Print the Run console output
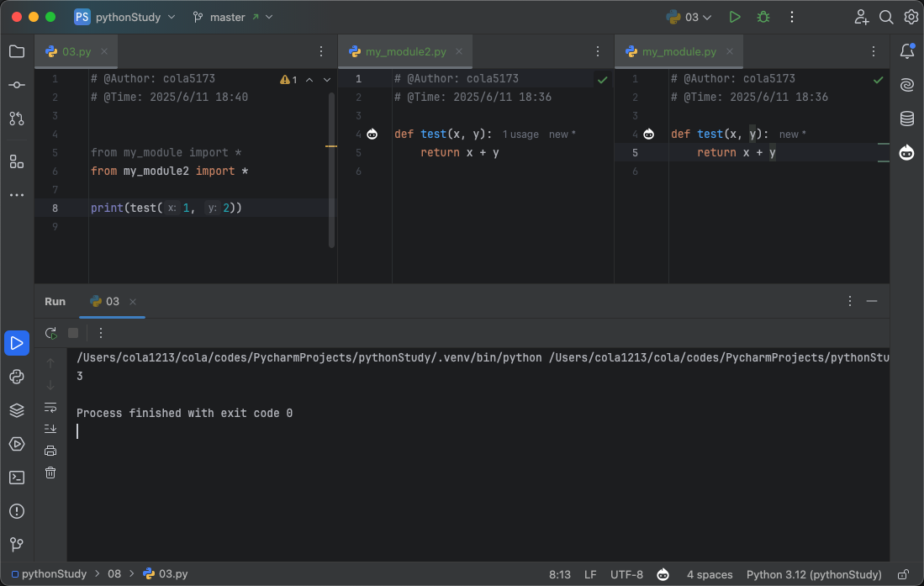The image size is (924, 586). pos(50,451)
